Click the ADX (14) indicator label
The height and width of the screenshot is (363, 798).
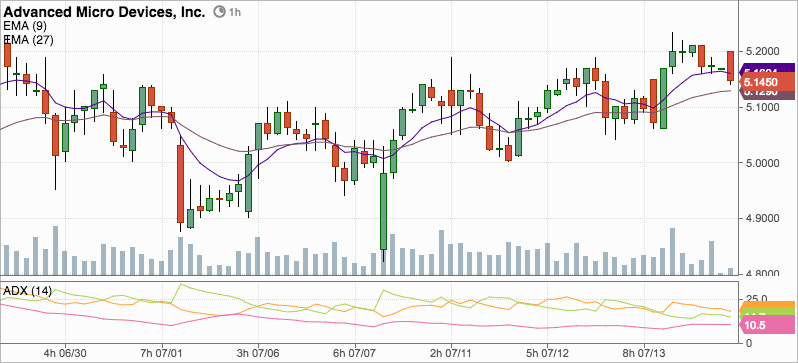(x=28, y=291)
